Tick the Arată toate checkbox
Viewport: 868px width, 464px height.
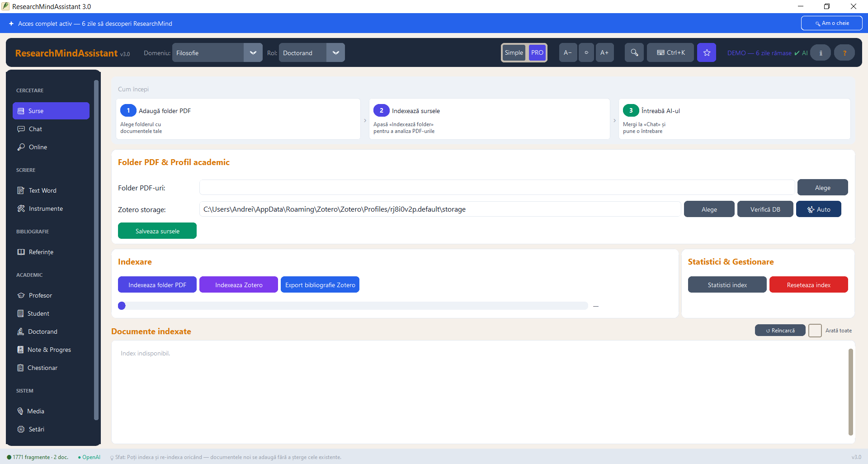click(x=815, y=331)
